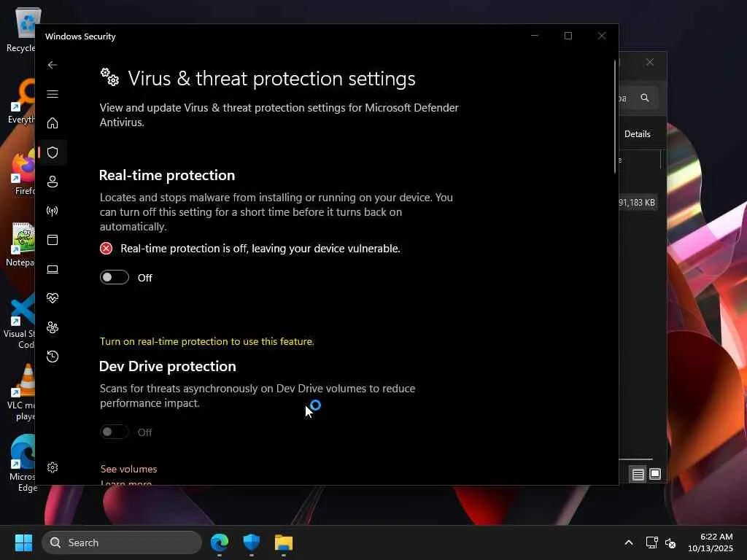The width and height of the screenshot is (747, 560).
Task: Select the Recycle Bin desktop icon
Action: pos(20,30)
